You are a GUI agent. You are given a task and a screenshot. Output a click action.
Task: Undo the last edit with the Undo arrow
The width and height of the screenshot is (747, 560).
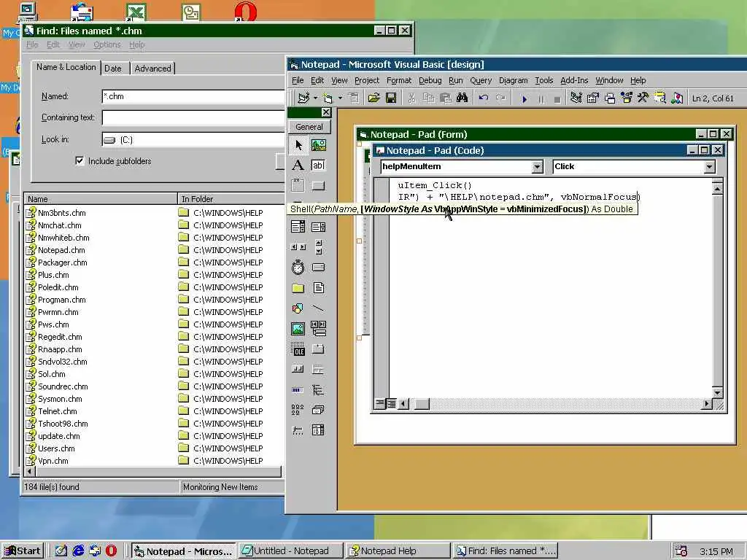click(484, 98)
